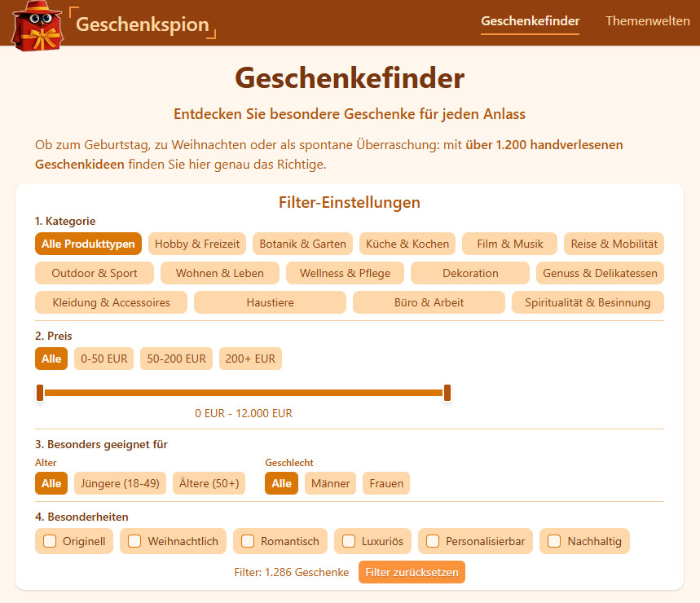
Task: Switch to the Themenwelten tab
Action: click(x=647, y=21)
